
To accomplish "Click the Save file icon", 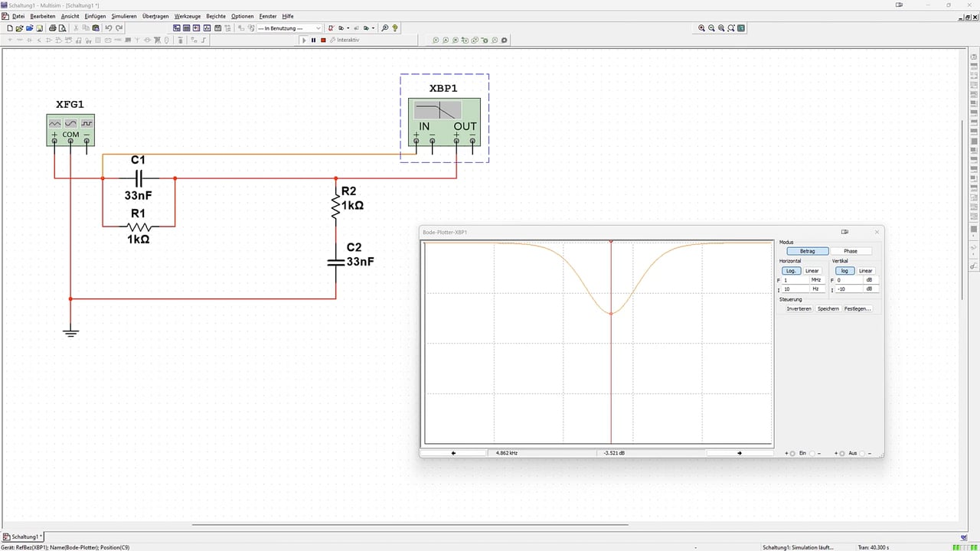I will coord(39,28).
